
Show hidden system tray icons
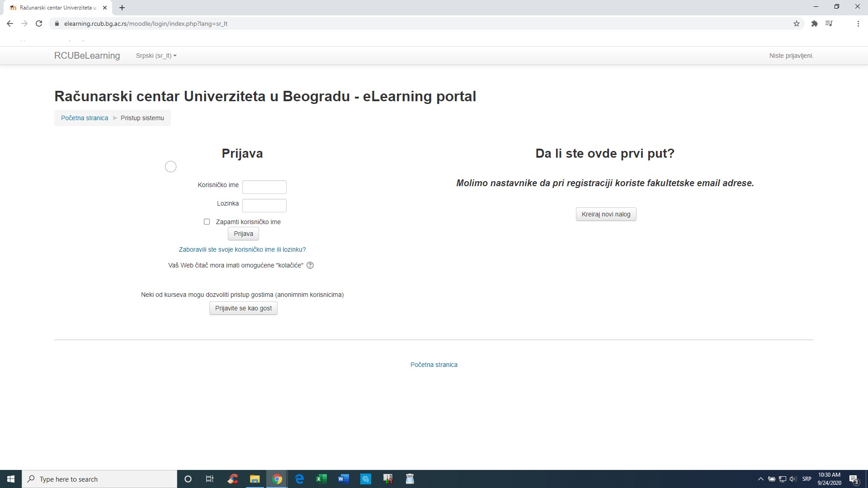(x=760, y=479)
